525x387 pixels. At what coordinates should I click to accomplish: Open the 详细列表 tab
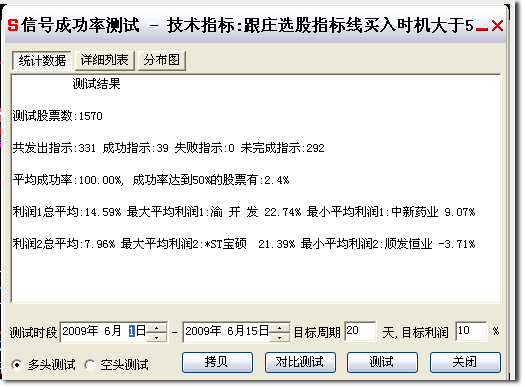tap(104, 61)
